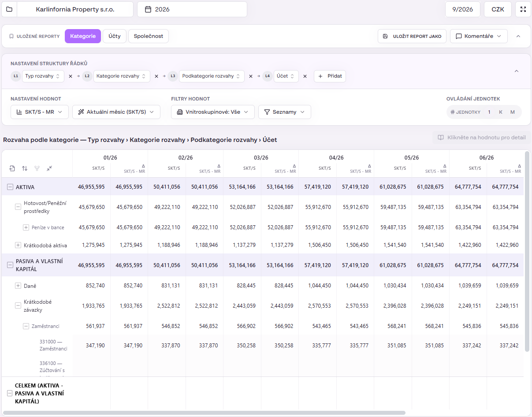Viewport: 532px width, 417px height.
Task: Set units to K thousands
Action: 501,112
